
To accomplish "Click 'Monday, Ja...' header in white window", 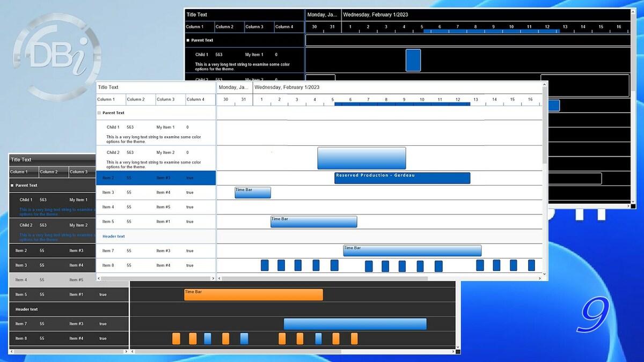I will [234, 87].
